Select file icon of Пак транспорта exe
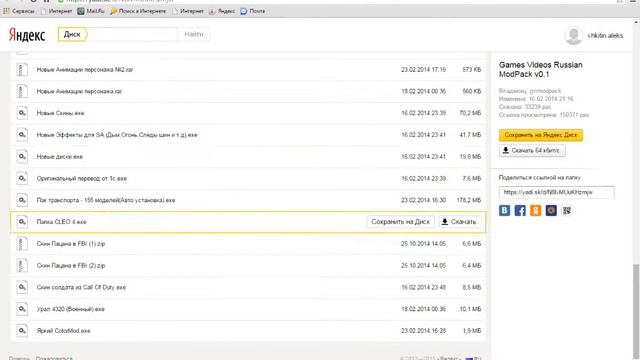The height and width of the screenshot is (360, 640). [22, 200]
